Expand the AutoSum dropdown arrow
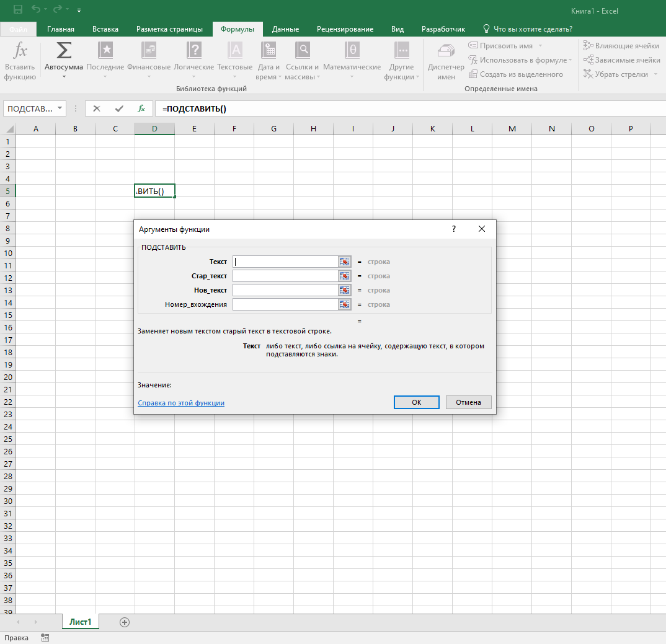This screenshot has width=666, height=644. [64, 77]
